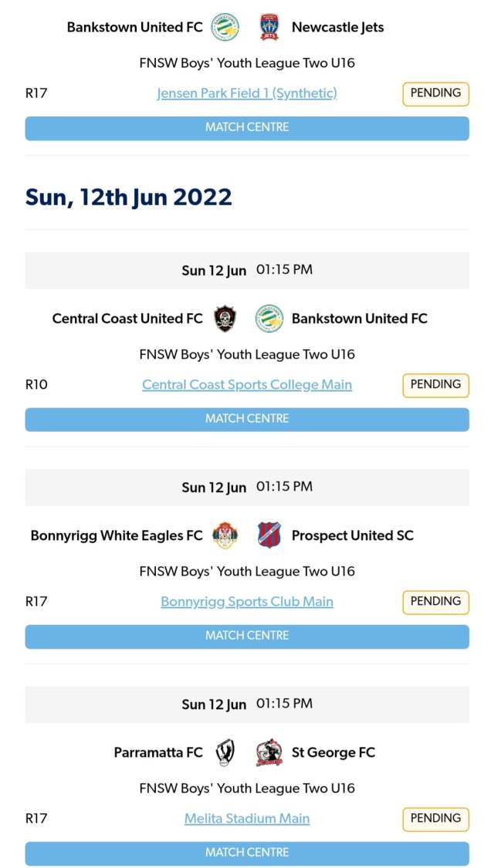The height and width of the screenshot is (868, 491).
Task: Click the PENDING status on the R10 match
Action: tap(435, 384)
